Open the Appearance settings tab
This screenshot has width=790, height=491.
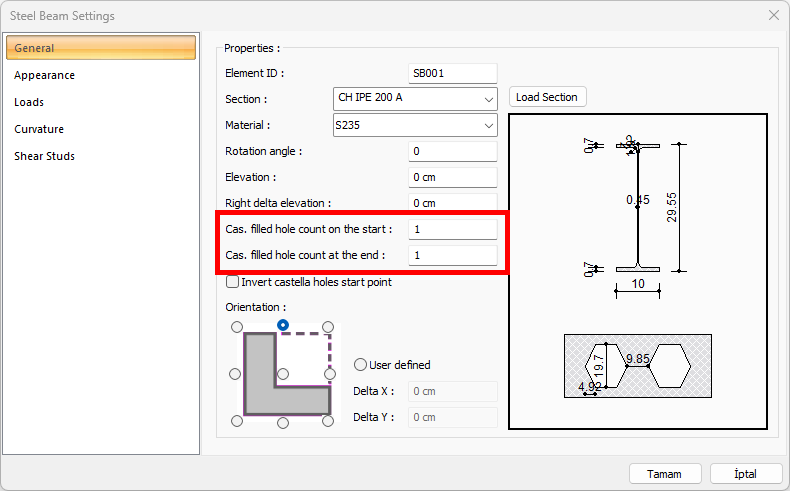pyautogui.click(x=45, y=75)
